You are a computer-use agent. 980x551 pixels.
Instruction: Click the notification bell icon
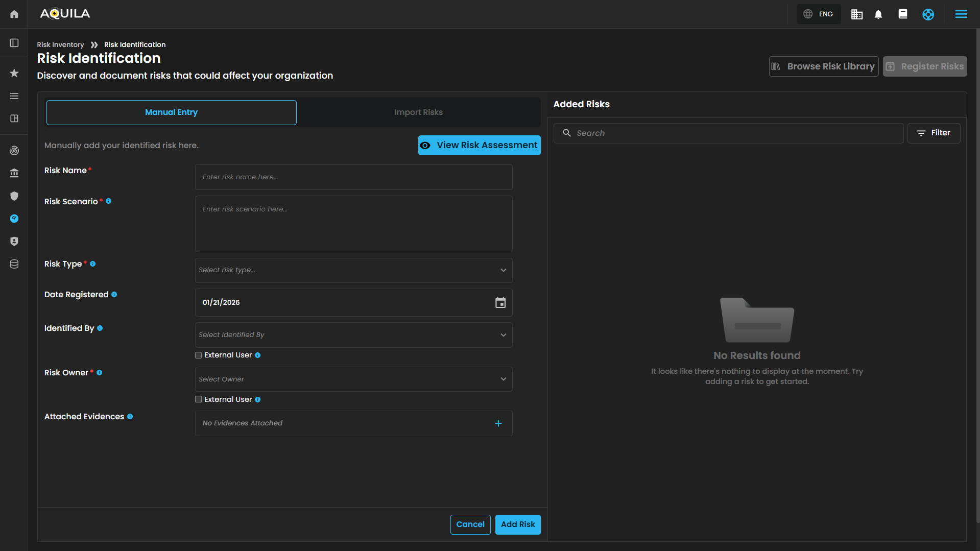click(878, 14)
